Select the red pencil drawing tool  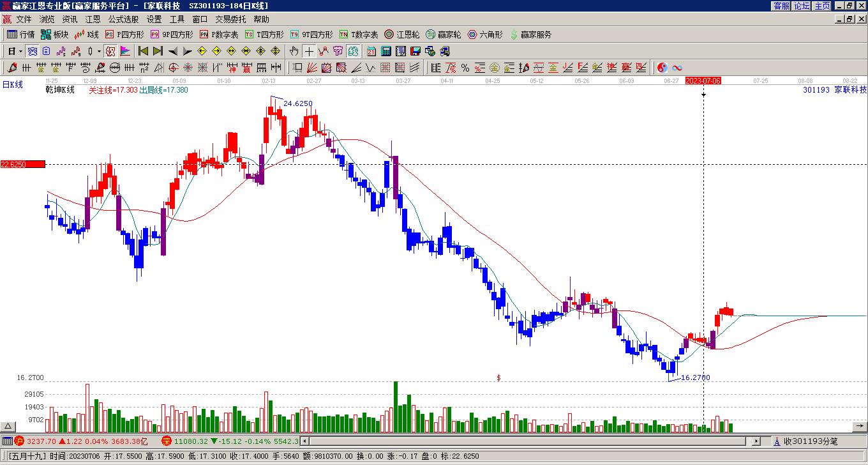click(12, 68)
